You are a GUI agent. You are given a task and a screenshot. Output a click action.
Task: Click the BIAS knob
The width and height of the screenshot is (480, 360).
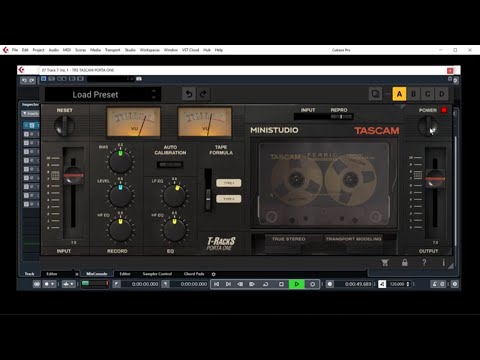click(120, 161)
